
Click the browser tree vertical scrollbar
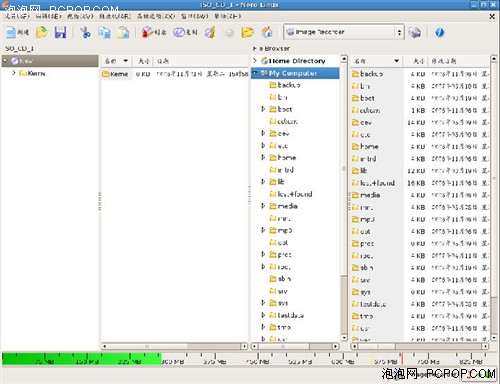point(344,198)
